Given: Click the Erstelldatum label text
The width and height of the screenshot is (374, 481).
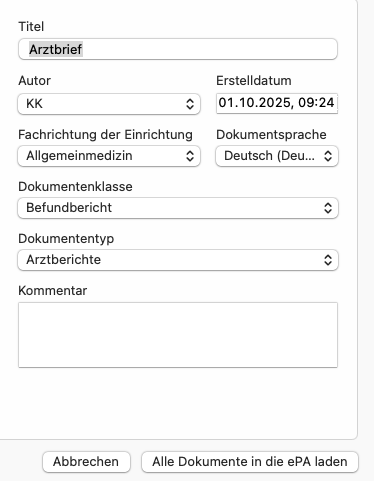Looking at the screenshot, I should pyautogui.click(x=254, y=81).
